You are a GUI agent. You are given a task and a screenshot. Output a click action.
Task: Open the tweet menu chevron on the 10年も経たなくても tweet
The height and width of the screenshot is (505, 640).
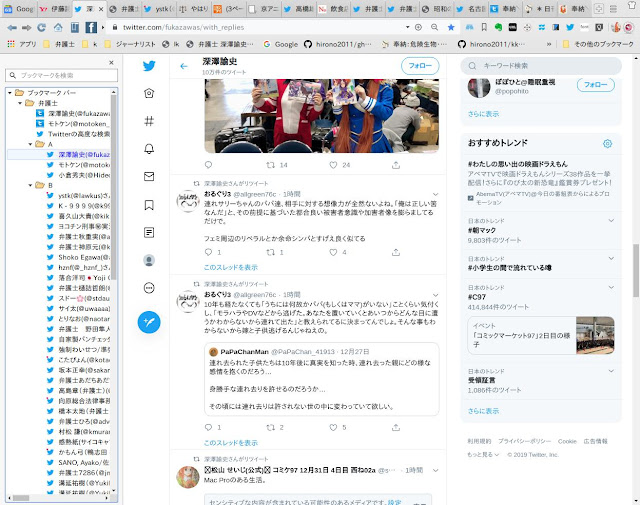436,295
